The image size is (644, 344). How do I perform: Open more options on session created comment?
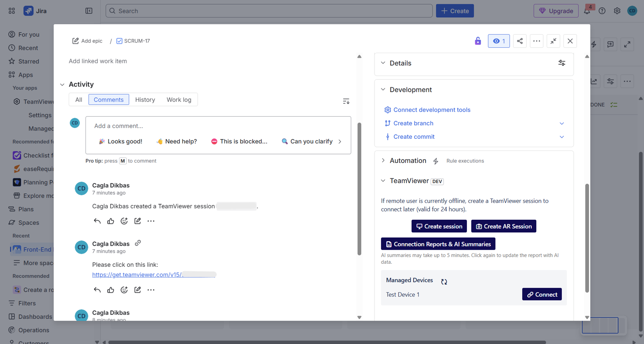tap(151, 221)
